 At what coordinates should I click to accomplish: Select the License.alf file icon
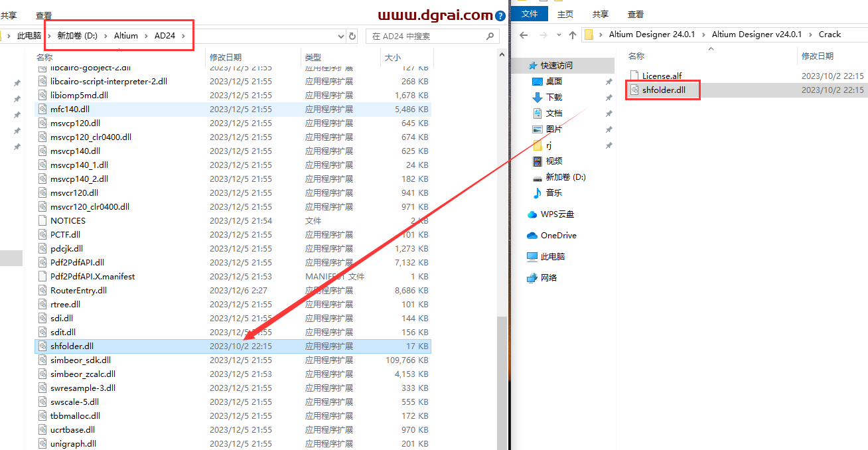pyautogui.click(x=634, y=76)
